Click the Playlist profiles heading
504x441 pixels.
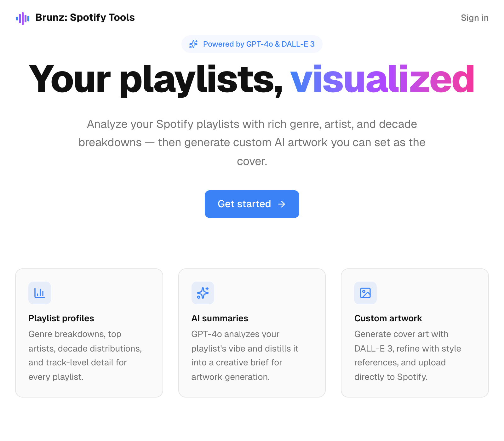61,318
